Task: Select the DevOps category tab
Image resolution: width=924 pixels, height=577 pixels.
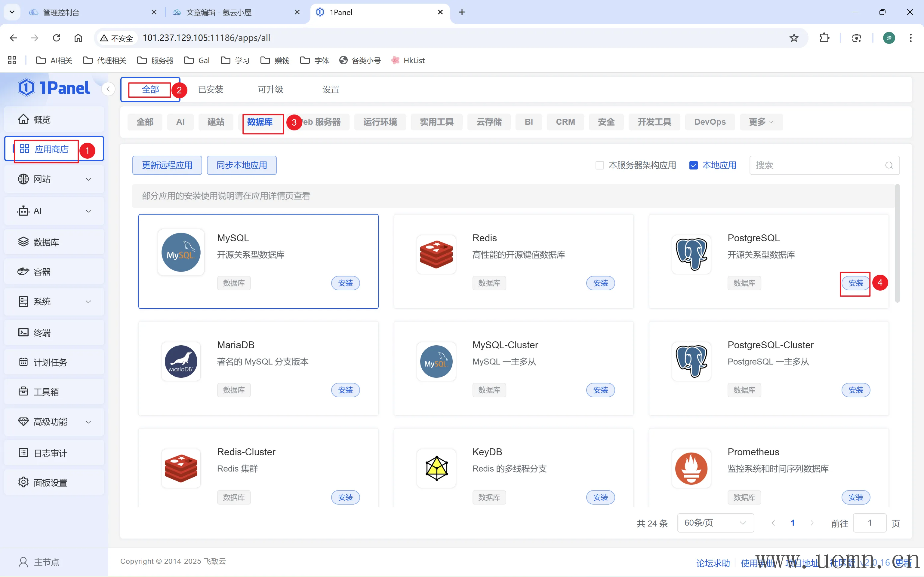Action: point(710,122)
